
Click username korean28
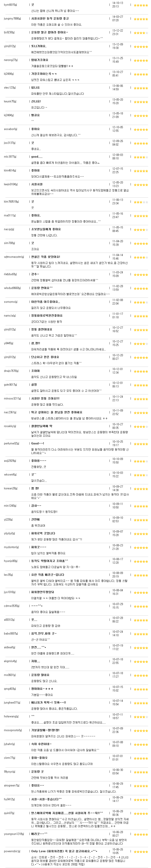pos(10,488)
